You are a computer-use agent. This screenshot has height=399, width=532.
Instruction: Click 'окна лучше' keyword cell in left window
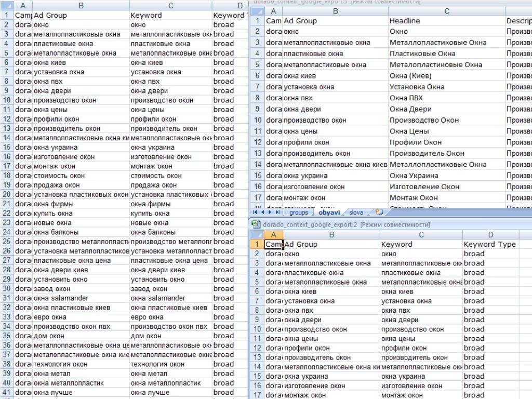pyautogui.click(x=170, y=392)
